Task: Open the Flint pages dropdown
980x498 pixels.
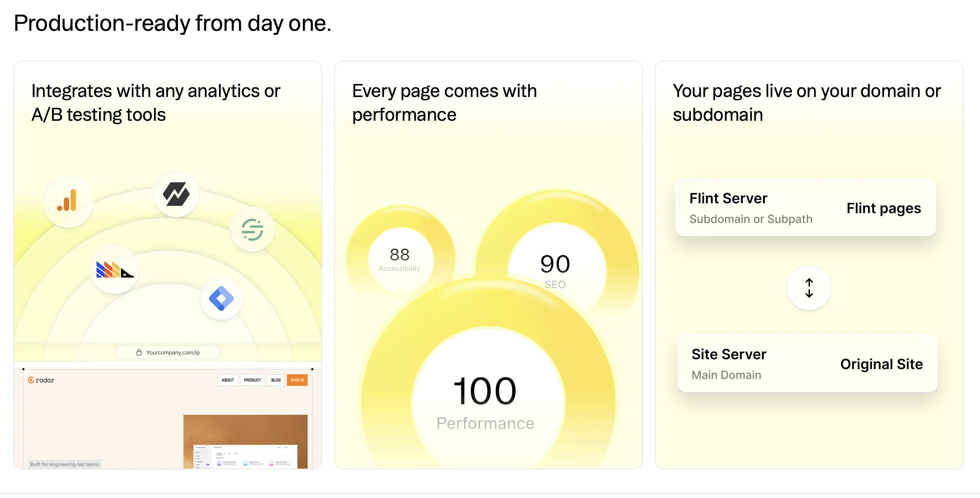Action: 883,208
